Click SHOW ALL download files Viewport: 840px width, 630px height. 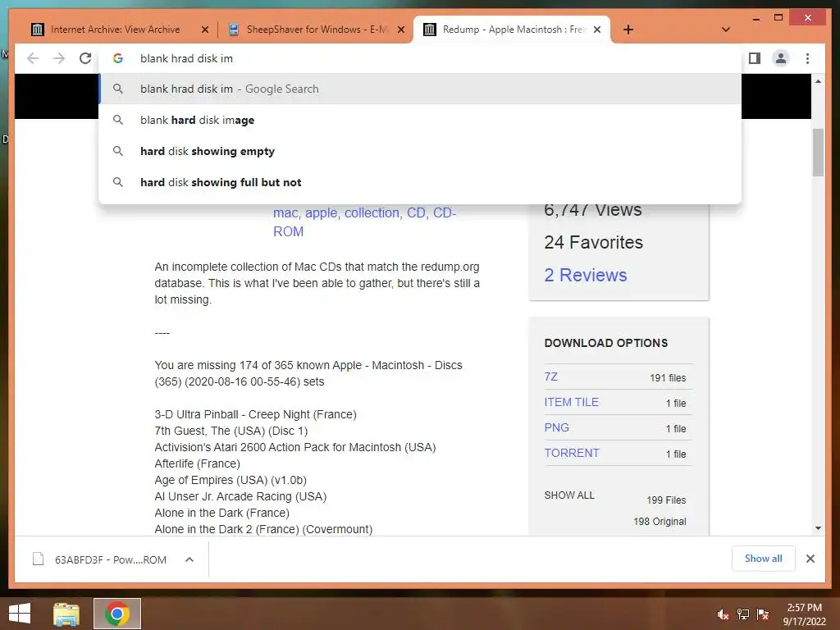click(x=569, y=495)
